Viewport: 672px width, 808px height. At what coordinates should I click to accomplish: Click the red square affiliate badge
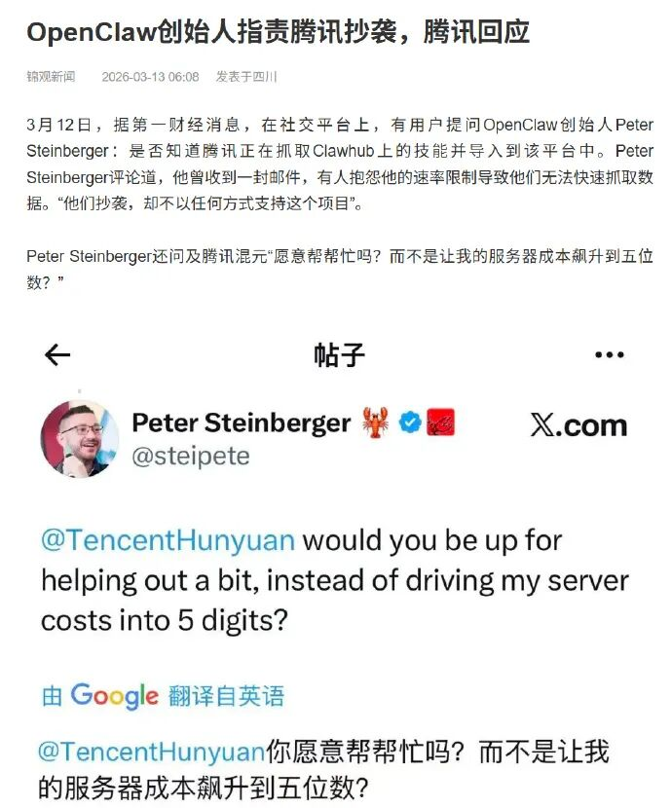[x=440, y=422]
